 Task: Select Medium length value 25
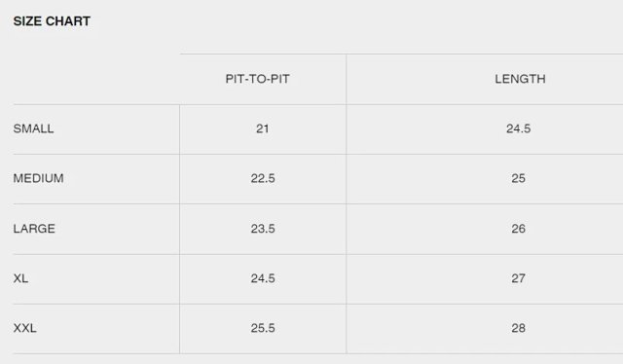(x=519, y=178)
